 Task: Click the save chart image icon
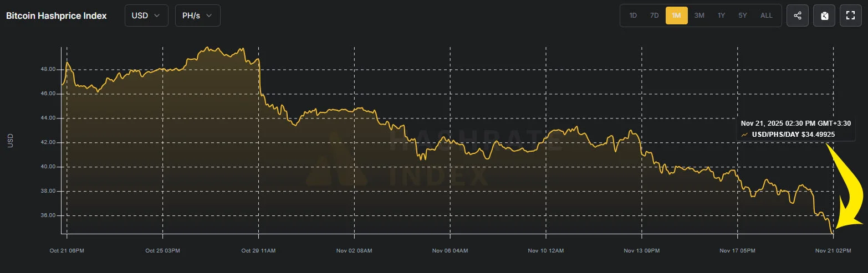click(824, 16)
